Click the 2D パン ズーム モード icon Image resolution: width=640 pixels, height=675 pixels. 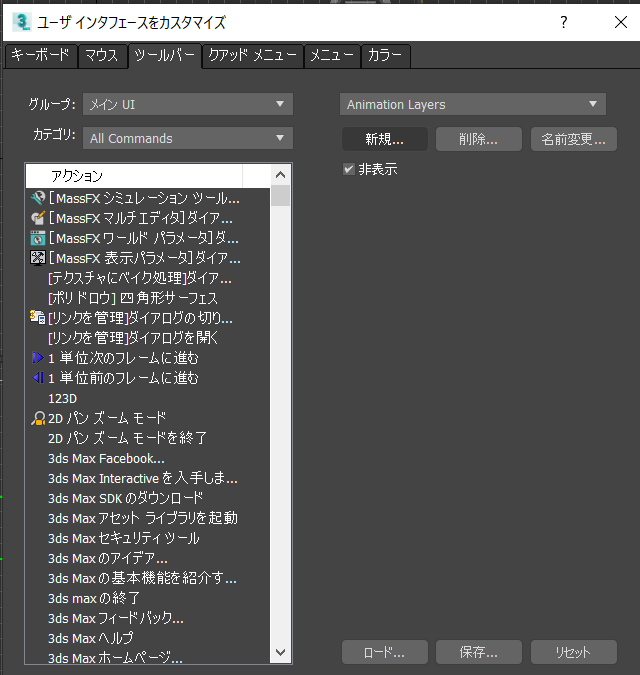[38, 418]
